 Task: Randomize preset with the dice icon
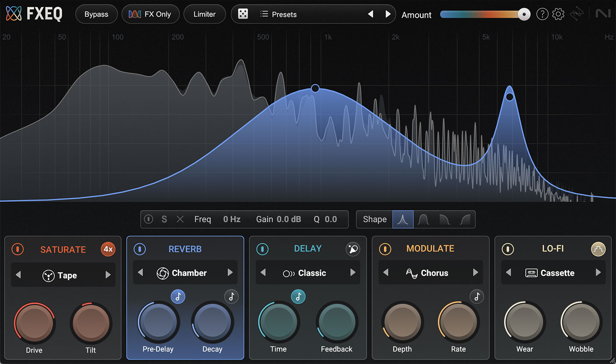pyautogui.click(x=243, y=14)
